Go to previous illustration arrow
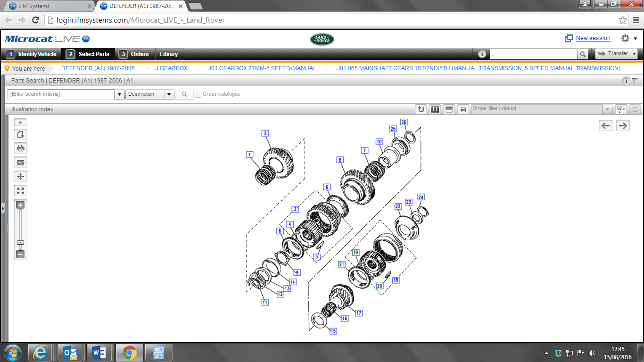This screenshot has height=362, width=644. click(x=606, y=125)
